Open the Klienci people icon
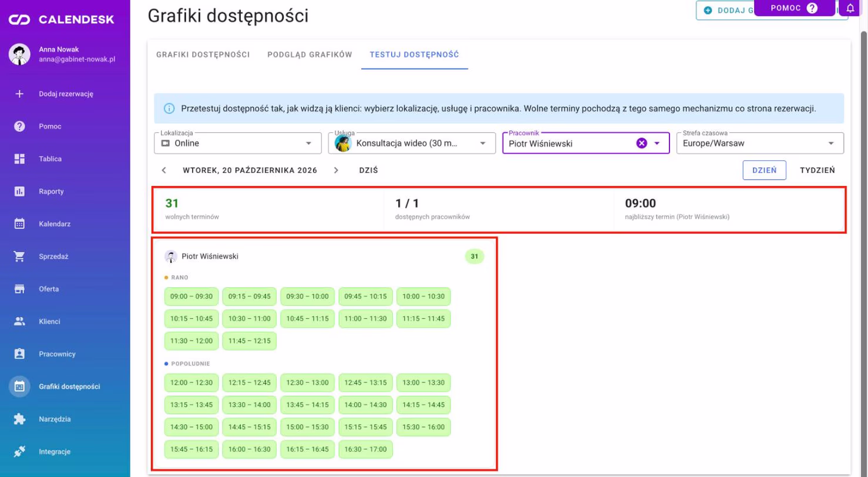The width and height of the screenshot is (868, 477). (19, 321)
